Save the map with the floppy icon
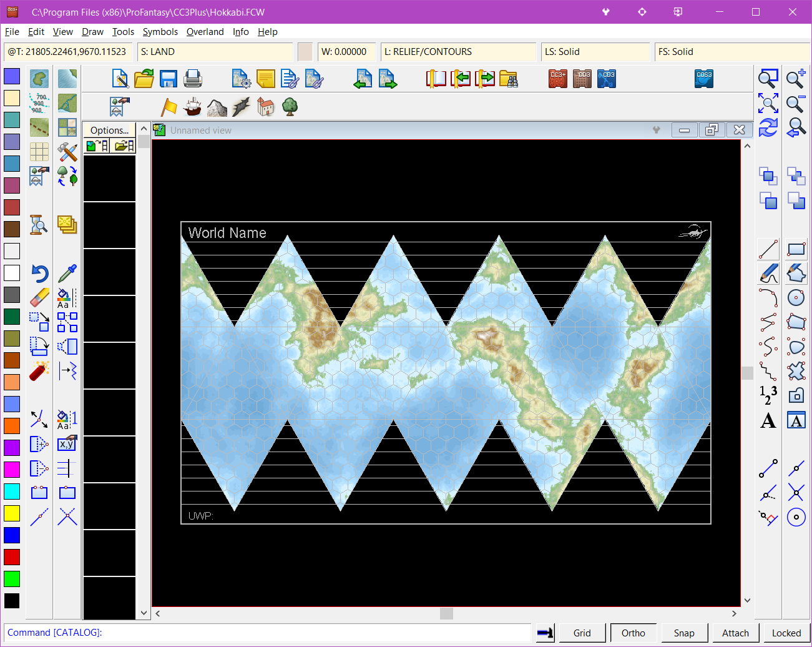 (169, 79)
